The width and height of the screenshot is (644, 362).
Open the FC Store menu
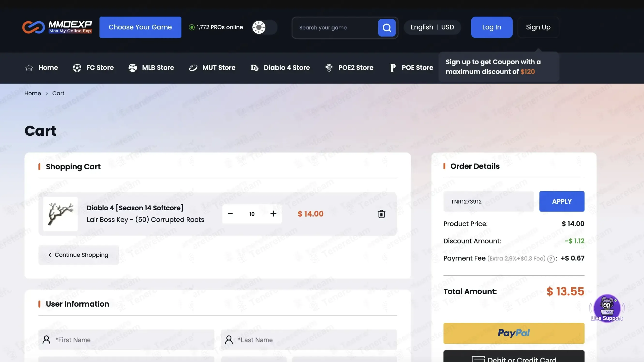[93, 68]
